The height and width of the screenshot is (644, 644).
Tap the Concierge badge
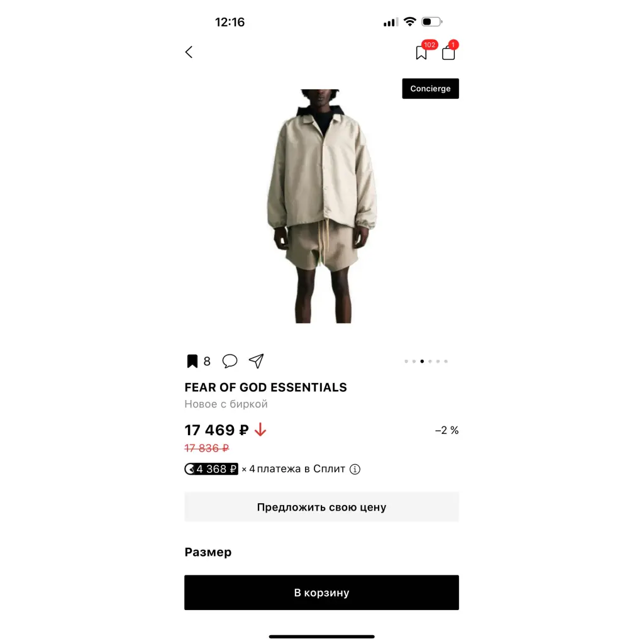coord(430,89)
